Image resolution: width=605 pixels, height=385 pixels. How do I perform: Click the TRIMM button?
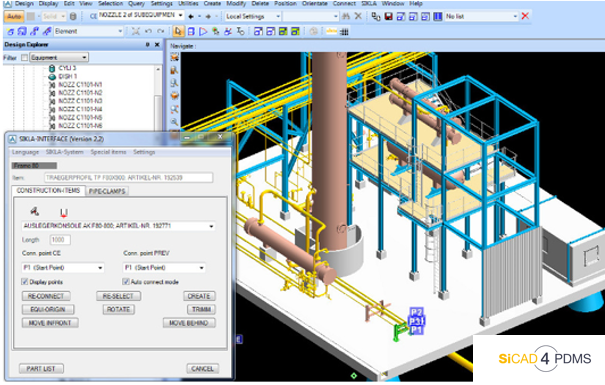201,309
